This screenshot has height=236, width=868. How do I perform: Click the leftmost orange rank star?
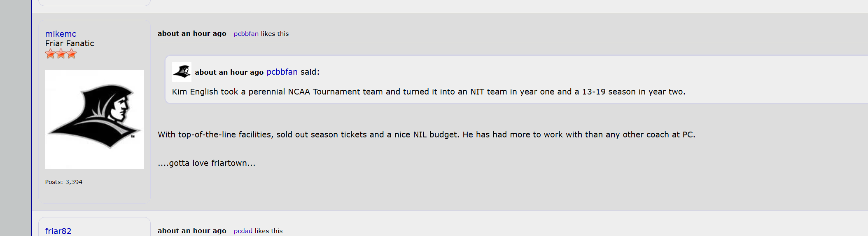point(50,54)
